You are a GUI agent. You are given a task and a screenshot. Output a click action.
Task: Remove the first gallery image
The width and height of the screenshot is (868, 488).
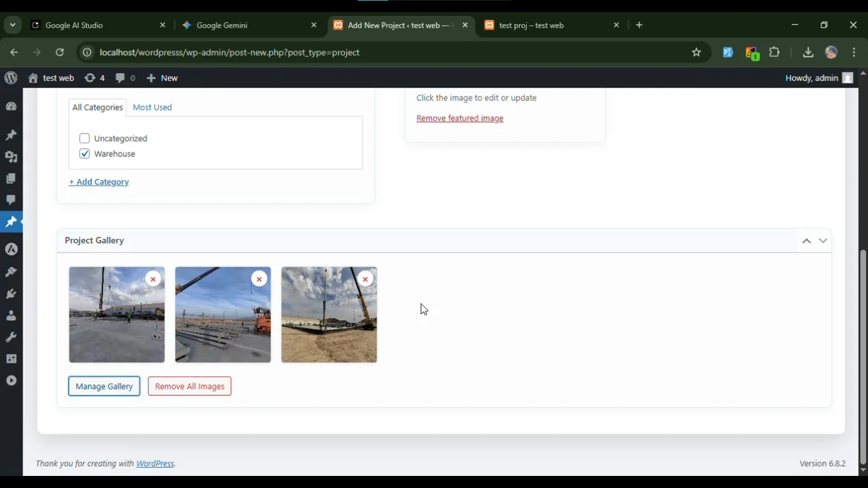point(153,279)
